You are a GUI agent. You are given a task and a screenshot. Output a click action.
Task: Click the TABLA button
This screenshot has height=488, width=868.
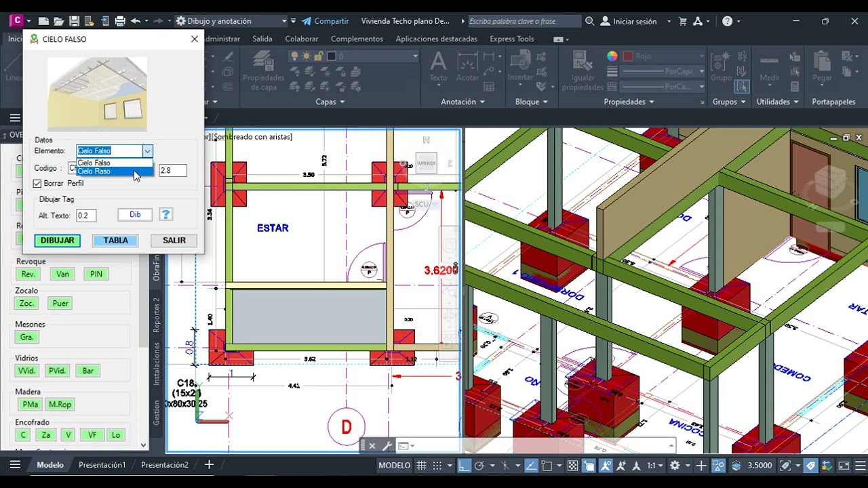coord(116,241)
